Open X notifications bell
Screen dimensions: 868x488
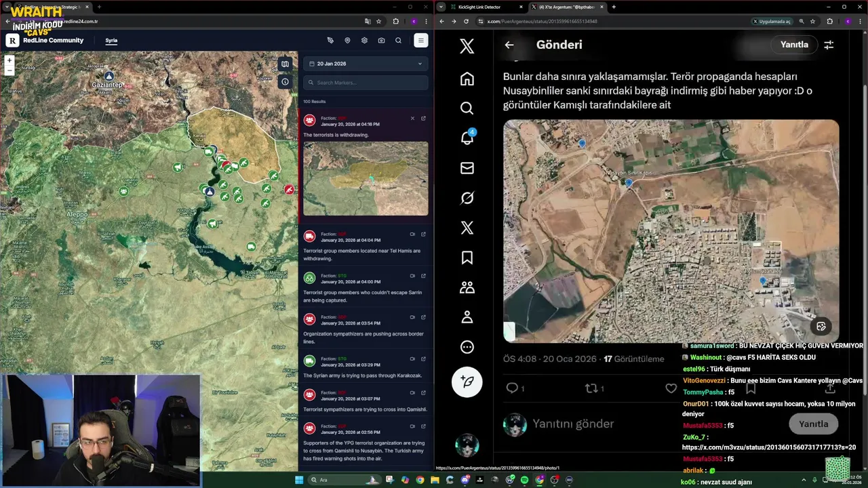pyautogui.click(x=467, y=138)
